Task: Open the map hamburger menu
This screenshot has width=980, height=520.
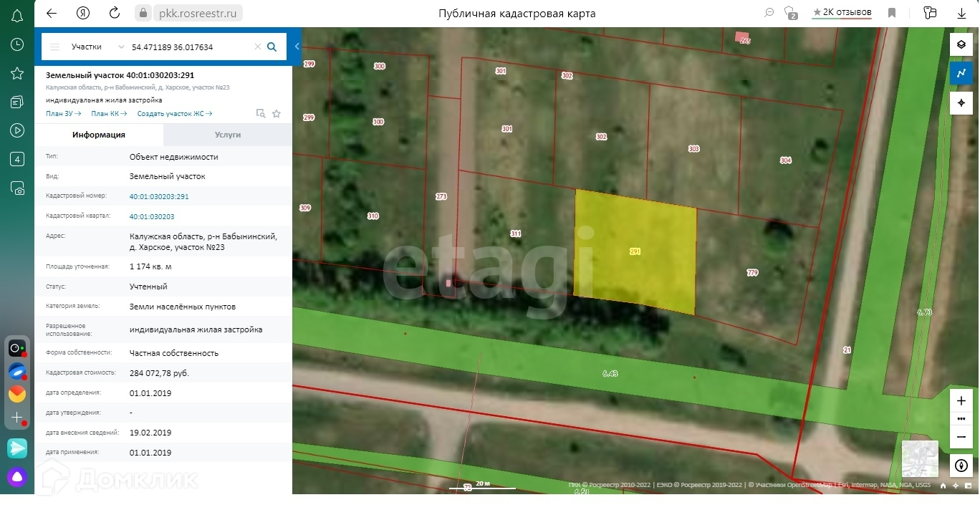Action: (54, 47)
